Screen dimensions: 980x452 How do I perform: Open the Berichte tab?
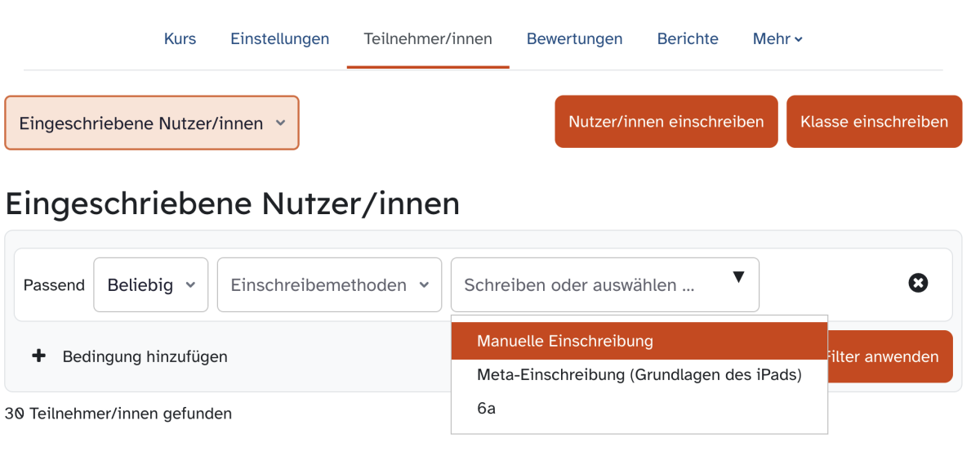coord(688,38)
